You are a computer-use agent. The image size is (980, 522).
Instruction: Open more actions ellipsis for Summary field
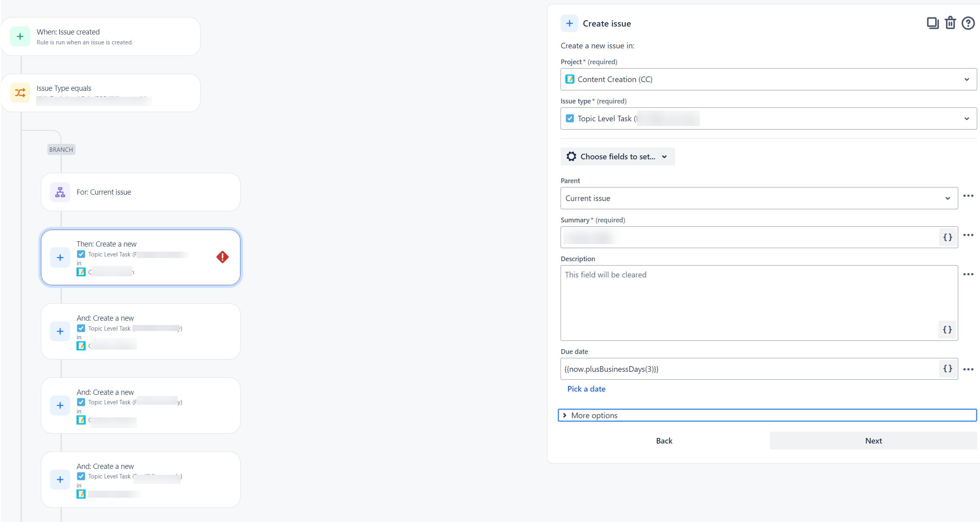click(969, 235)
